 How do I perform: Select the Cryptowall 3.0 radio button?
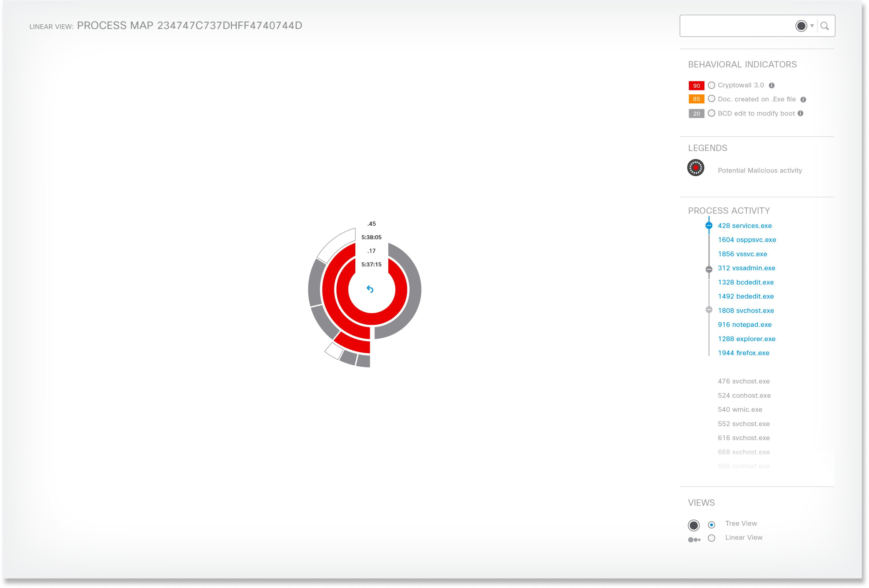click(712, 85)
